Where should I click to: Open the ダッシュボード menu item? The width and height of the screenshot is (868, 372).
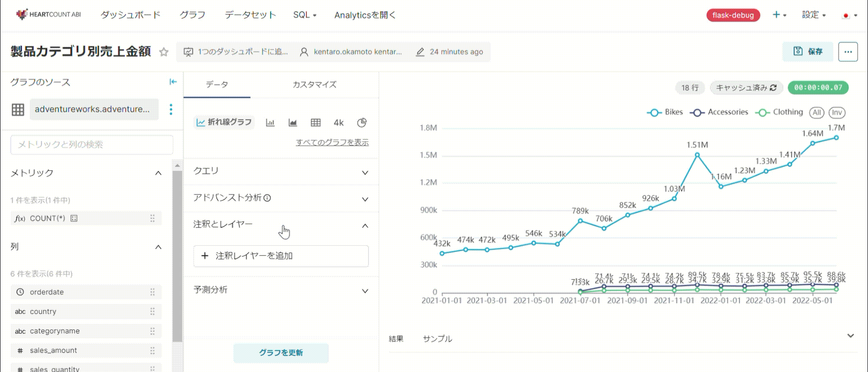[130, 15]
